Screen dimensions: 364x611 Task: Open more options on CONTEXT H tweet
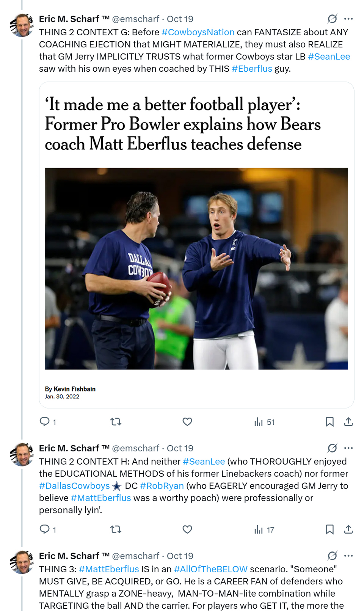pos(348,448)
